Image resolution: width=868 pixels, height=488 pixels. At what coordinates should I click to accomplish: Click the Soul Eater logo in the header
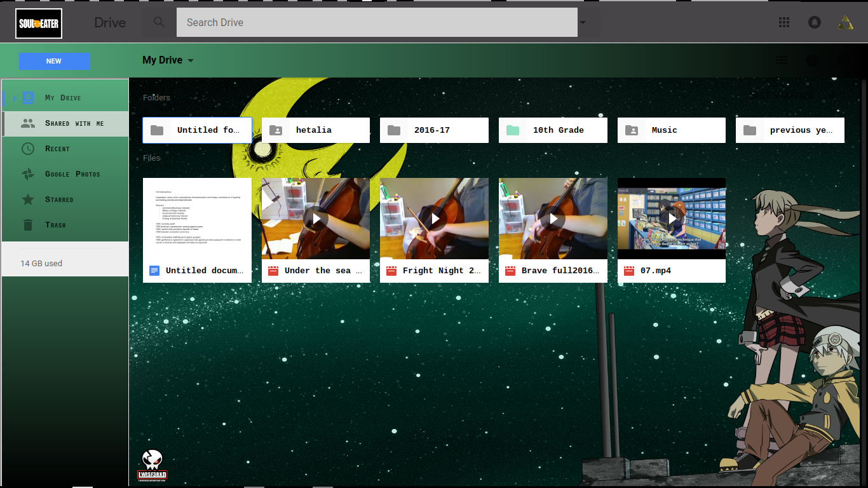[x=39, y=23]
